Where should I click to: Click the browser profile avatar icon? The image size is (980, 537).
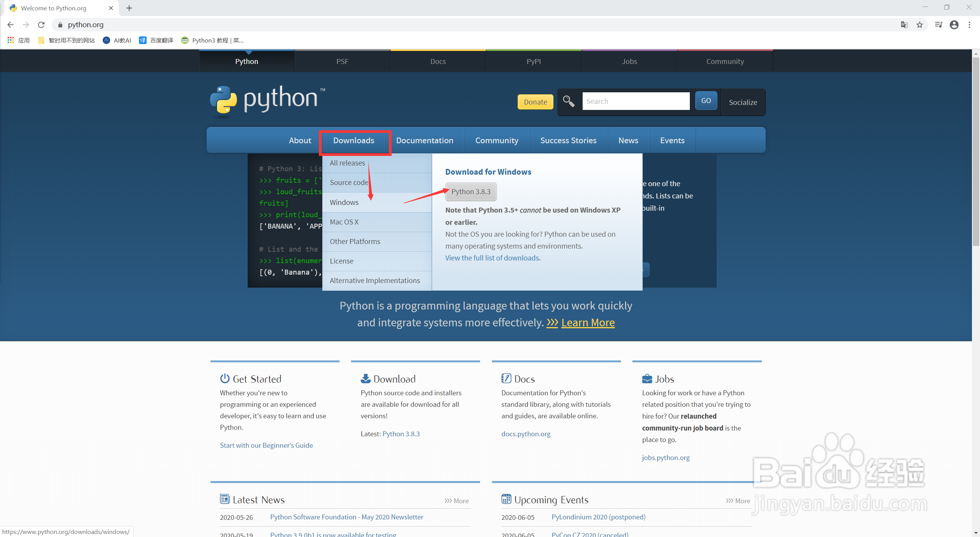click(x=954, y=25)
